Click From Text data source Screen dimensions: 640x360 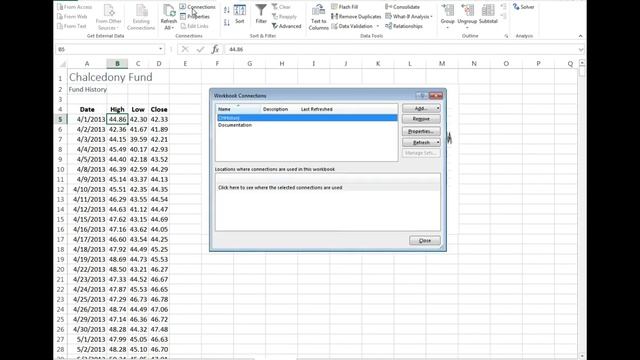click(x=72, y=26)
